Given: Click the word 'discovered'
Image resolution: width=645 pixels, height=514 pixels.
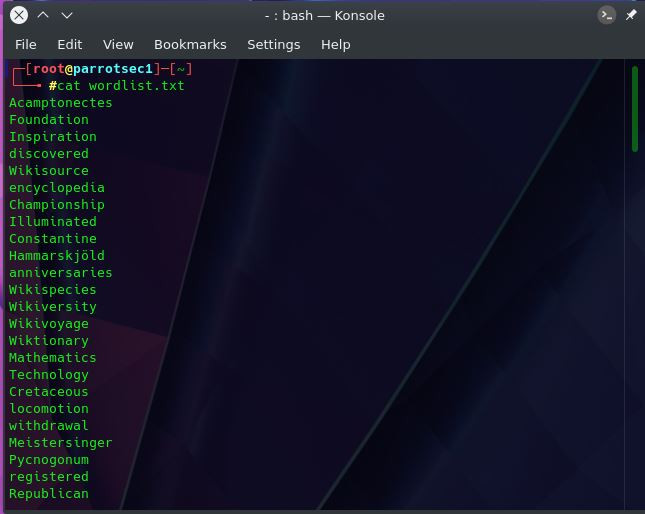Looking at the screenshot, I should click(x=49, y=153).
